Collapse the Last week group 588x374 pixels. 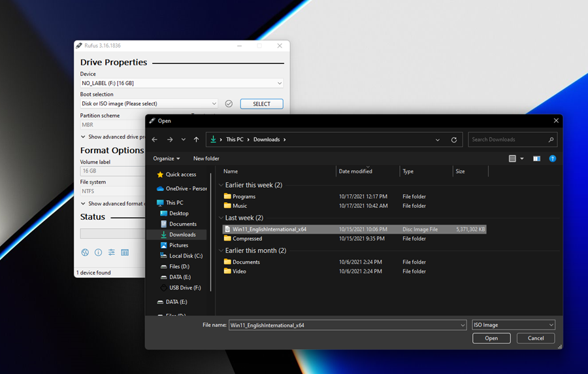tap(221, 218)
